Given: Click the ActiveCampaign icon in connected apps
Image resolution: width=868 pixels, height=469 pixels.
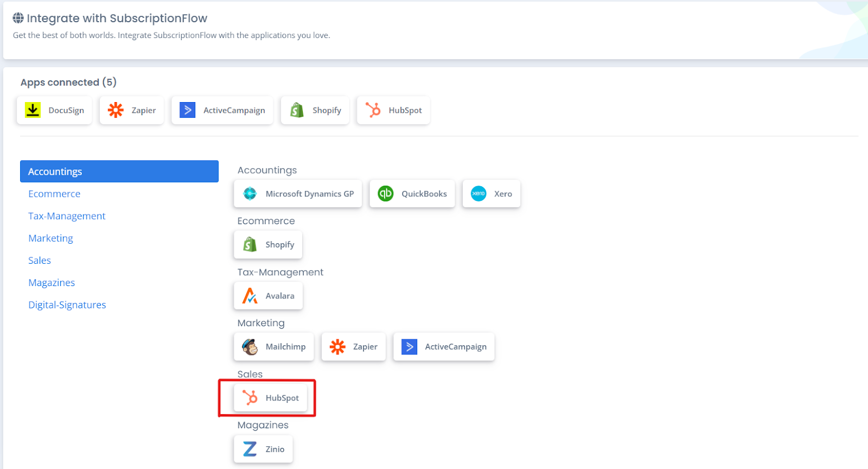Looking at the screenshot, I should tap(188, 110).
